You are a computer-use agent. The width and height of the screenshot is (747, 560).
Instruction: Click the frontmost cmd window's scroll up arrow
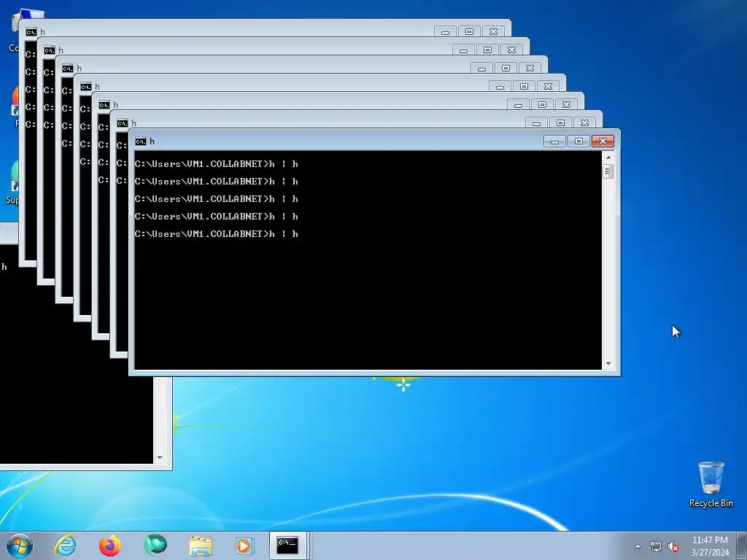[x=608, y=157]
